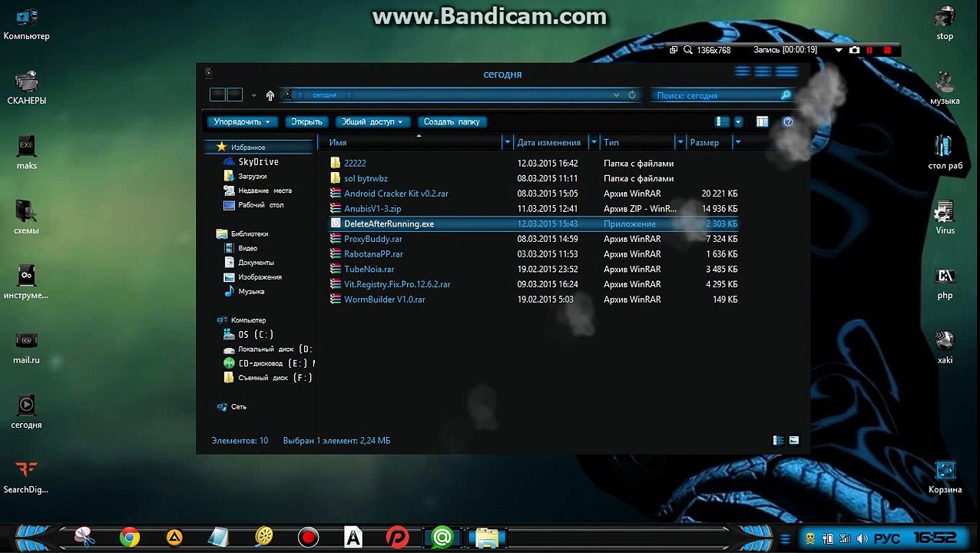Click the Создать папку button

452,121
